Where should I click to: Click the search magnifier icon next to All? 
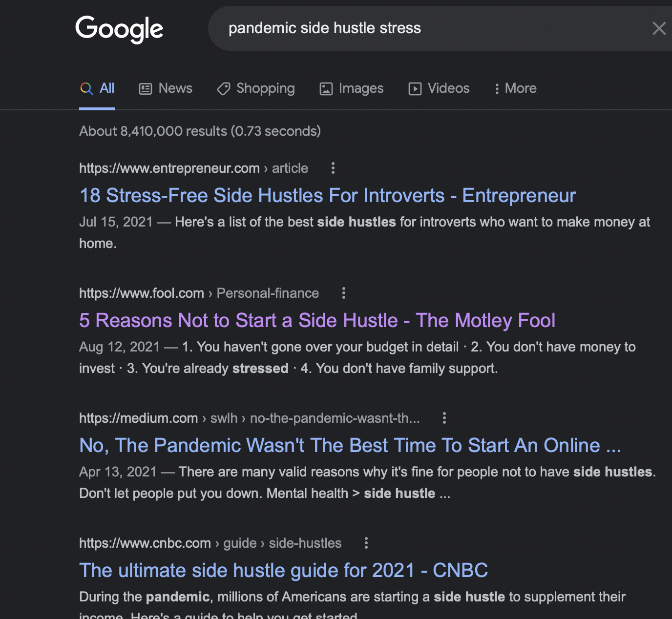pos(86,88)
